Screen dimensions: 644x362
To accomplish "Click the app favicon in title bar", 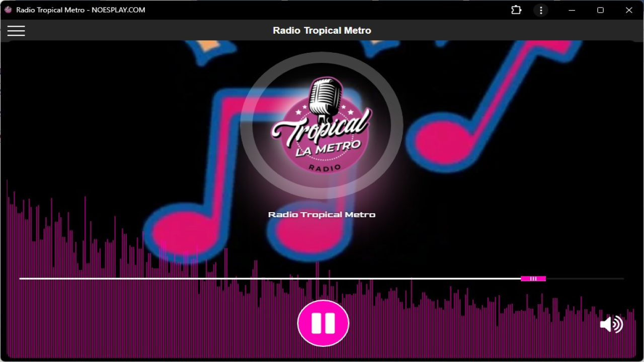I will pos(8,10).
